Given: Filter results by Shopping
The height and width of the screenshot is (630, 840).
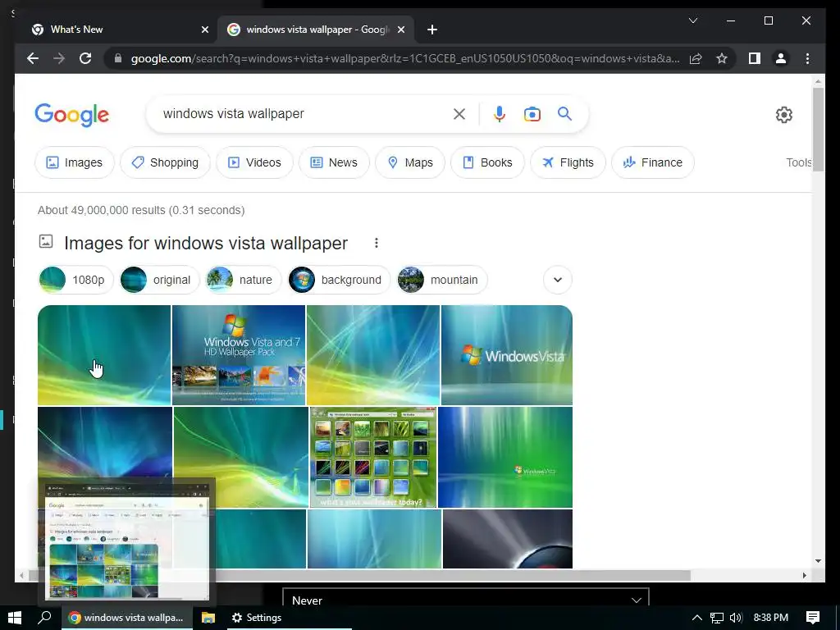Looking at the screenshot, I should point(165,162).
